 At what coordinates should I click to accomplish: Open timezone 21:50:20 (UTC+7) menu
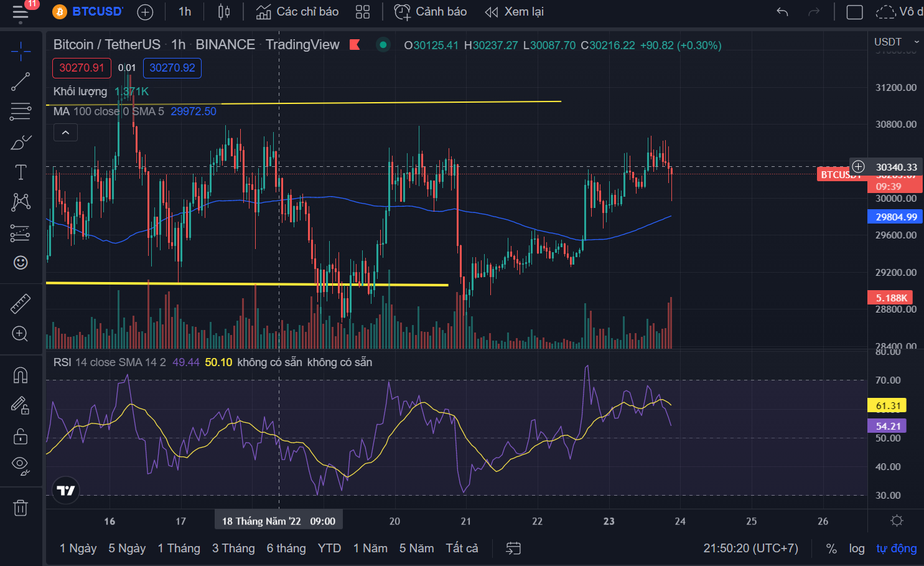(x=750, y=549)
